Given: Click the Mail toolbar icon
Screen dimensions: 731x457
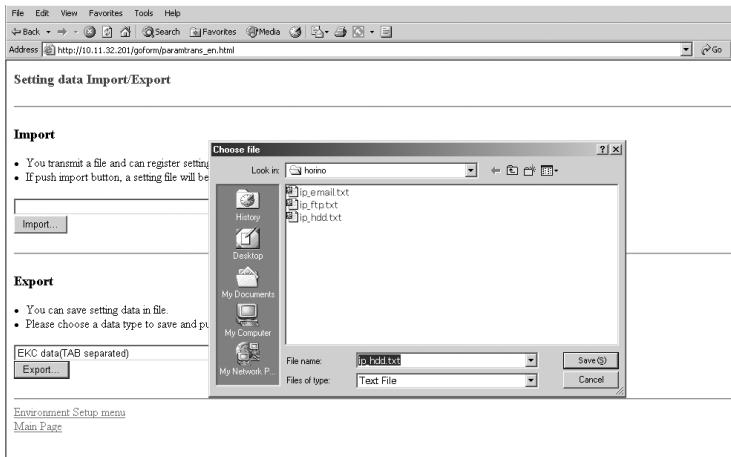Looking at the screenshot, I should click(317, 32).
